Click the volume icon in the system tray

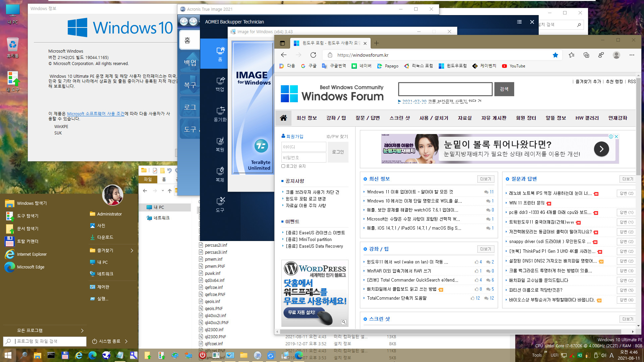604,355
